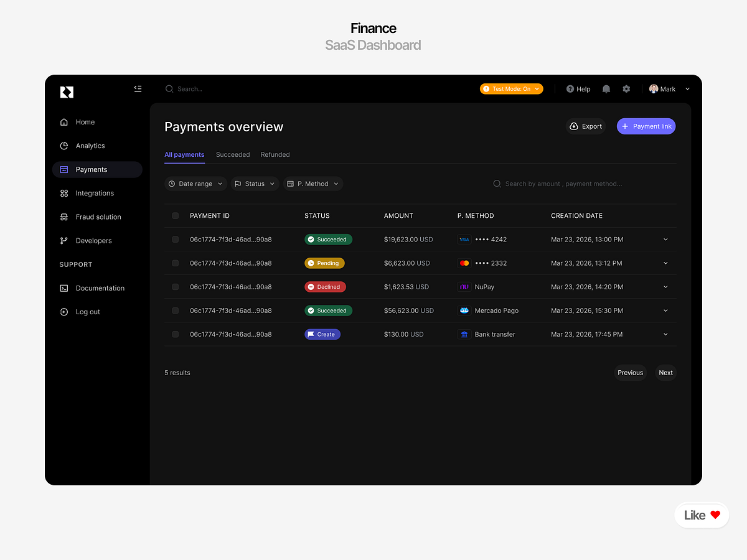747x560 pixels.
Task: Click the Bank transfer building icon
Action: [x=464, y=334]
